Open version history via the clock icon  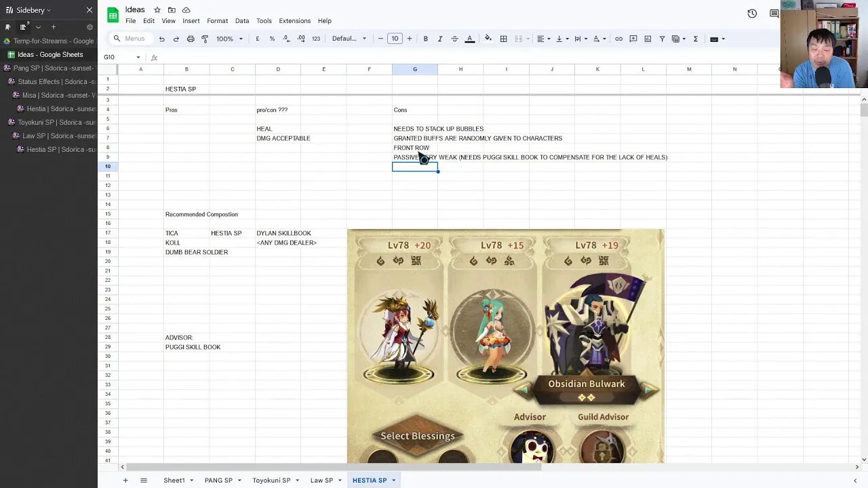pyautogui.click(x=752, y=14)
